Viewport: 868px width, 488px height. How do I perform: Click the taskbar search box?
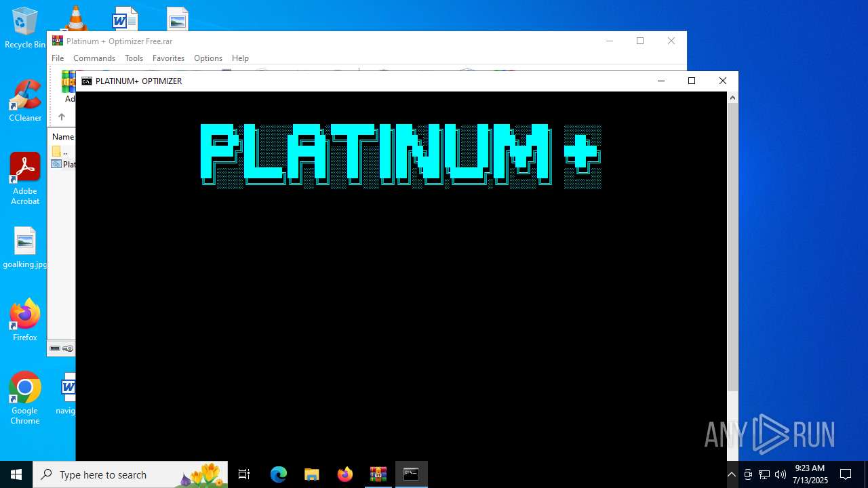[130, 474]
